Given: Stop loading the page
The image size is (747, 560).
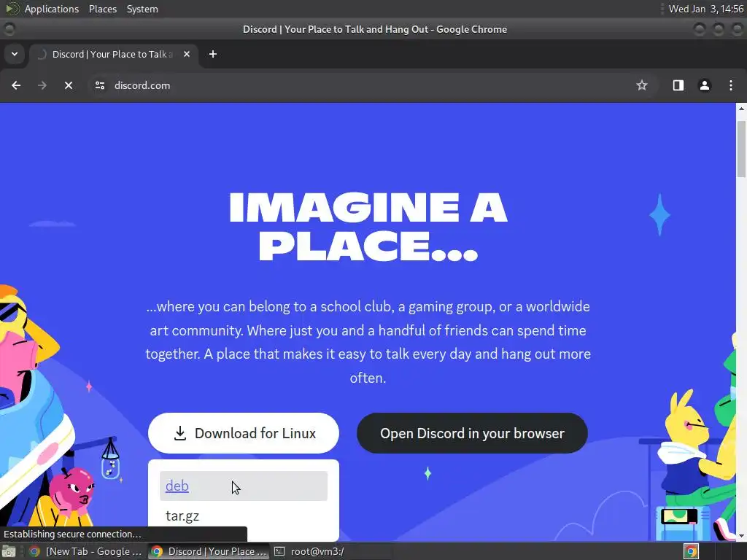Looking at the screenshot, I should coord(69,85).
